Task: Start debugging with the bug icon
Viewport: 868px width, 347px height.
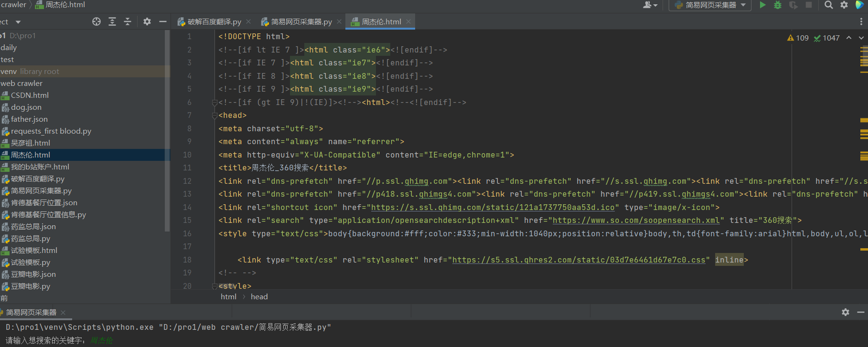Action: coord(778,5)
